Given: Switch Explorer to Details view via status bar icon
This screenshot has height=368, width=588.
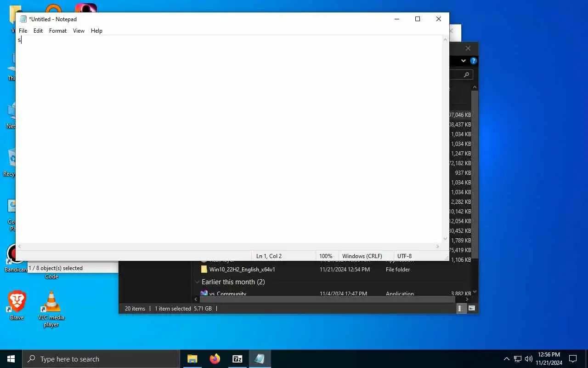Looking at the screenshot, I should (x=462, y=309).
